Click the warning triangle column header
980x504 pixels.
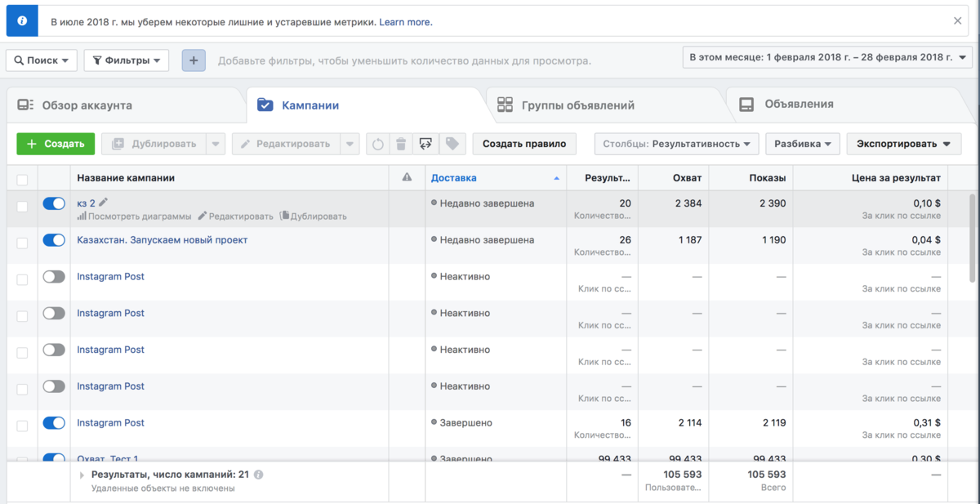pyautogui.click(x=408, y=177)
